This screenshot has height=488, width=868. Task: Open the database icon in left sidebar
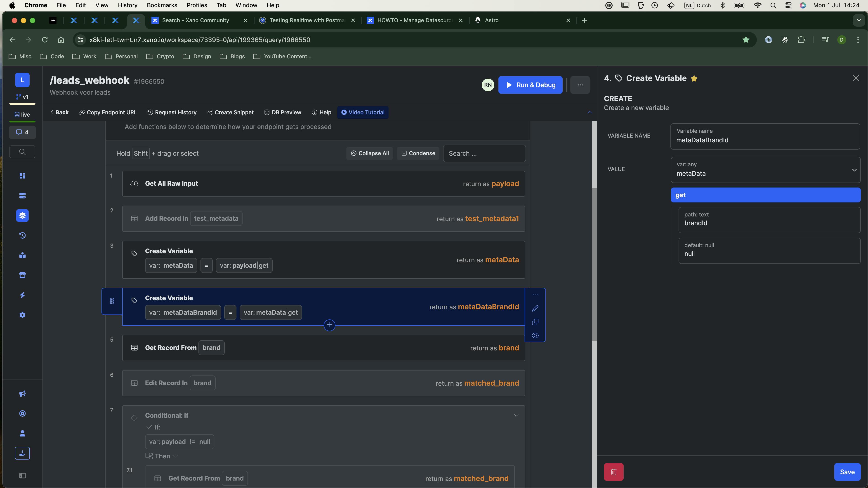pyautogui.click(x=23, y=196)
